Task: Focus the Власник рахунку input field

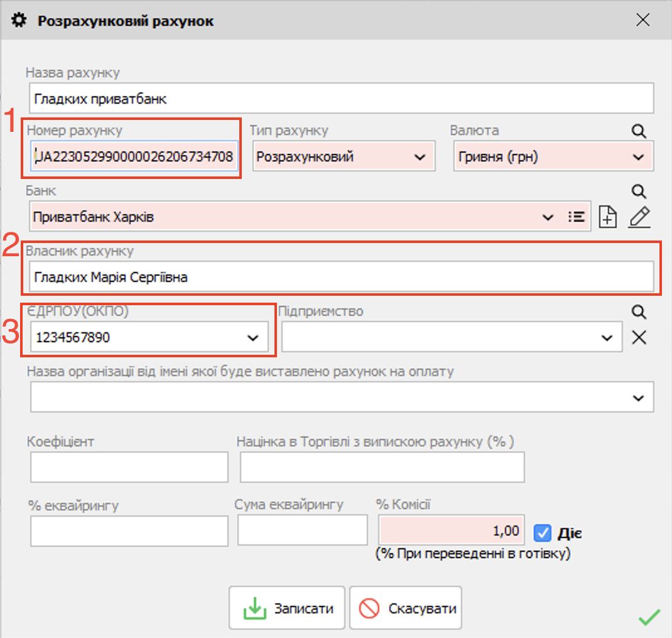Action: coord(341,277)
